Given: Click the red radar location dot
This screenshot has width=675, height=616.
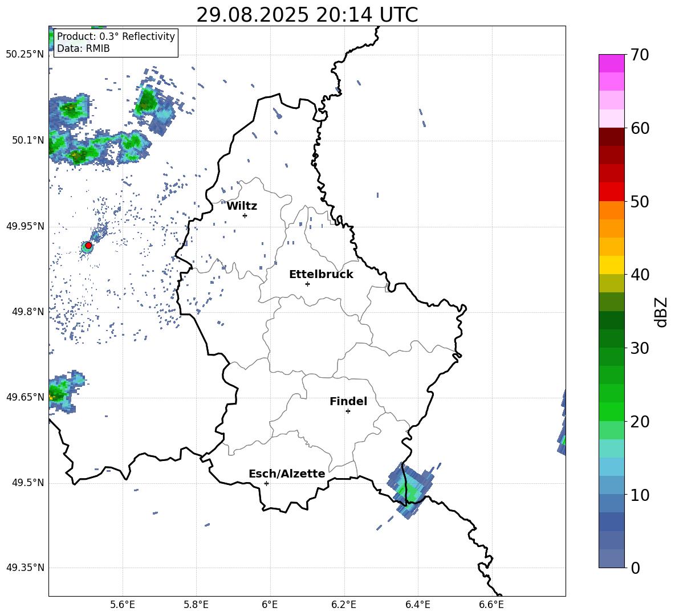Looking at the screenshot, I should pyautogui.click(x=88, y=246).
